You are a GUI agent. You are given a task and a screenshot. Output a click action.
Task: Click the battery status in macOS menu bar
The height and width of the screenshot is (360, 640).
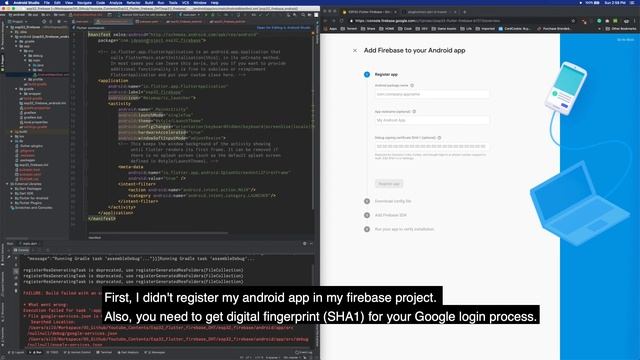[592, 2]
